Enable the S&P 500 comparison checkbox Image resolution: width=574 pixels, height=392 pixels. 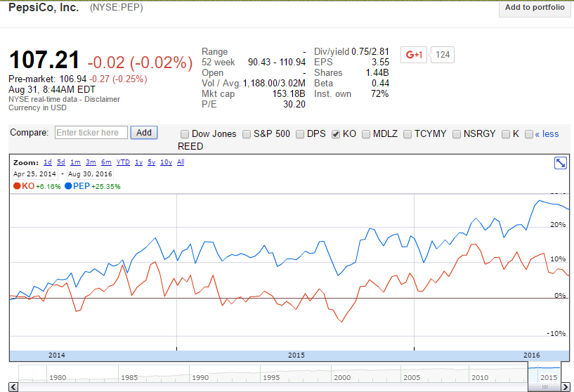(x=247, y=134)
